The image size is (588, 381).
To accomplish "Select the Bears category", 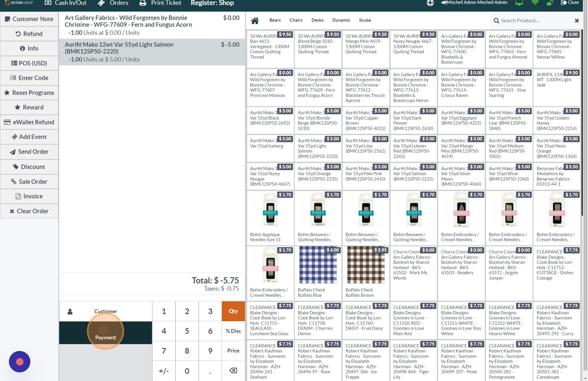I will 275,20.
